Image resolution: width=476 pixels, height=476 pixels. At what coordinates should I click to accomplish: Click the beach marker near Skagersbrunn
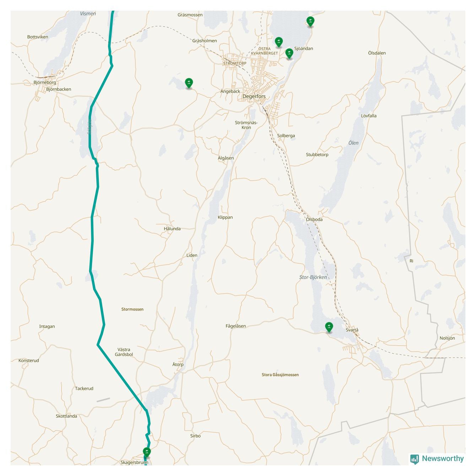[146, 453]
